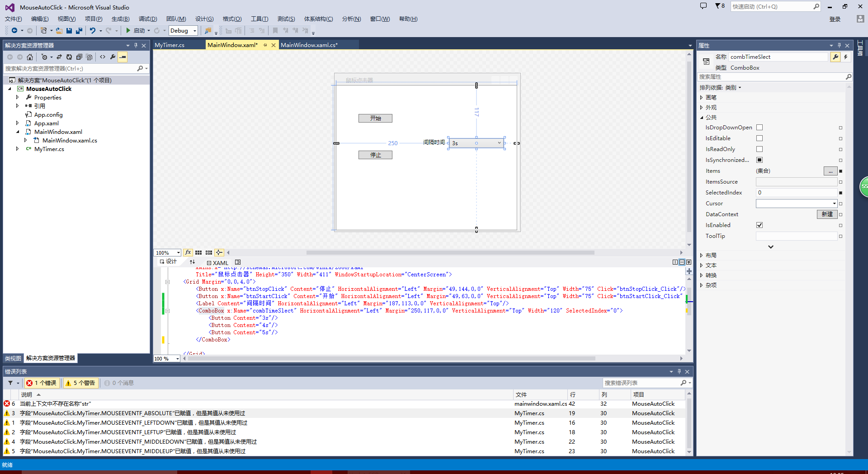Toggle snap to gridlines icon

click(x=209, y=252)
